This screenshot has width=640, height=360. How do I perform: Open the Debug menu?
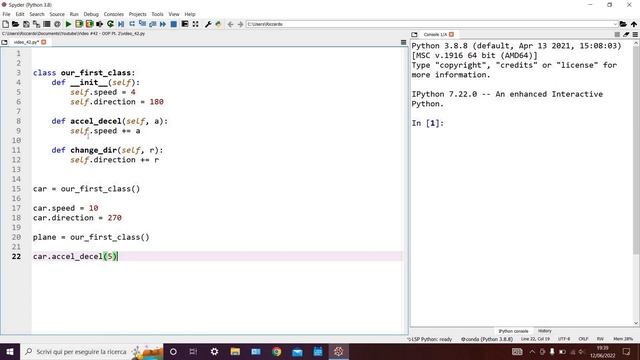pos(91,14)
